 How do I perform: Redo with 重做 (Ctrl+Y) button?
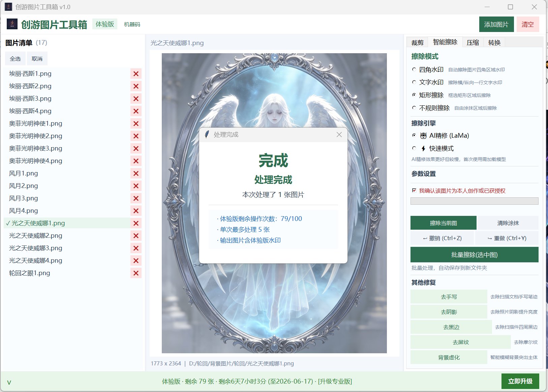pos(507,238)
